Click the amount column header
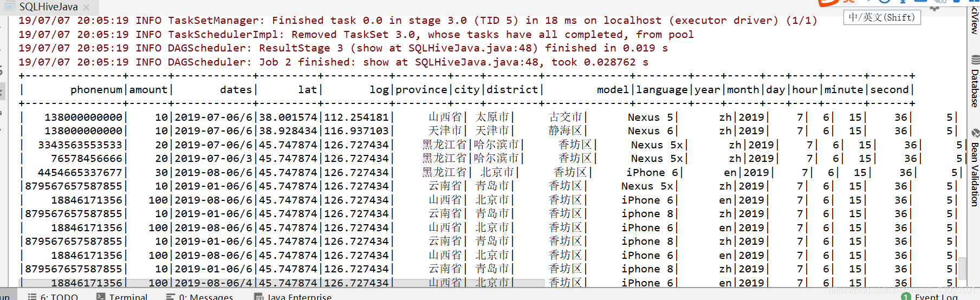The image size is (980, 300). [148, 90]
